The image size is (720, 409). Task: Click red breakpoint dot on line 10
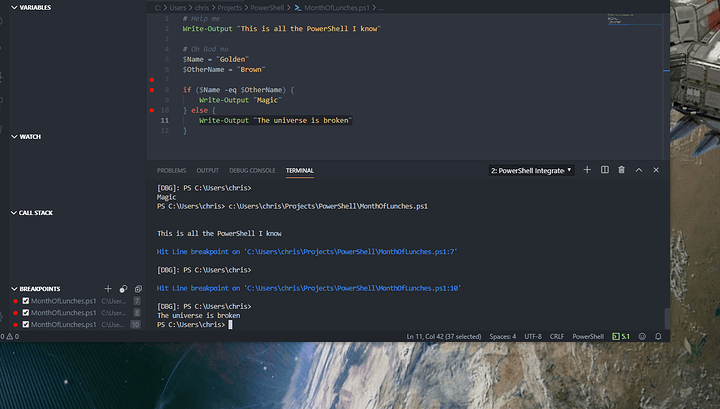pyautogui.click(x=152, y=110)
